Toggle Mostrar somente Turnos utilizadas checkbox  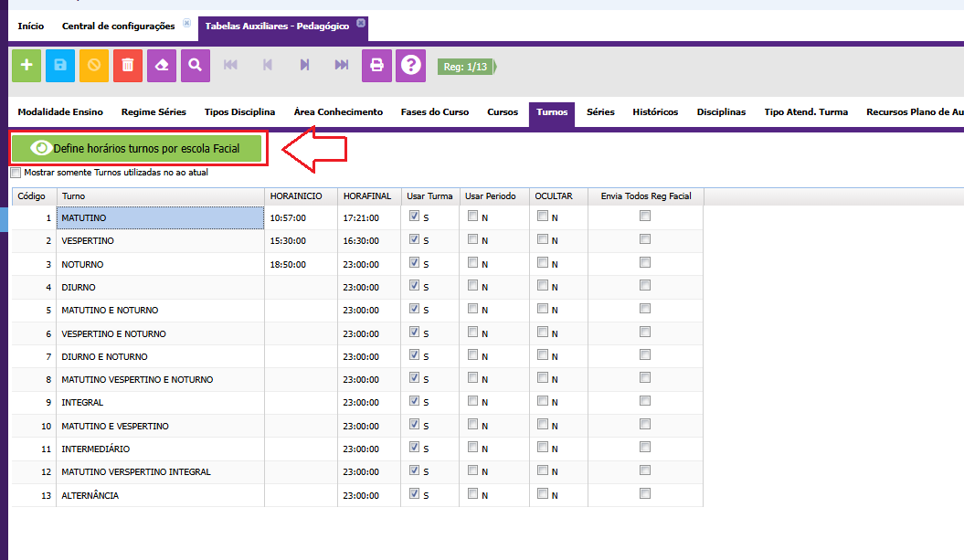click(x=16, y=173)
